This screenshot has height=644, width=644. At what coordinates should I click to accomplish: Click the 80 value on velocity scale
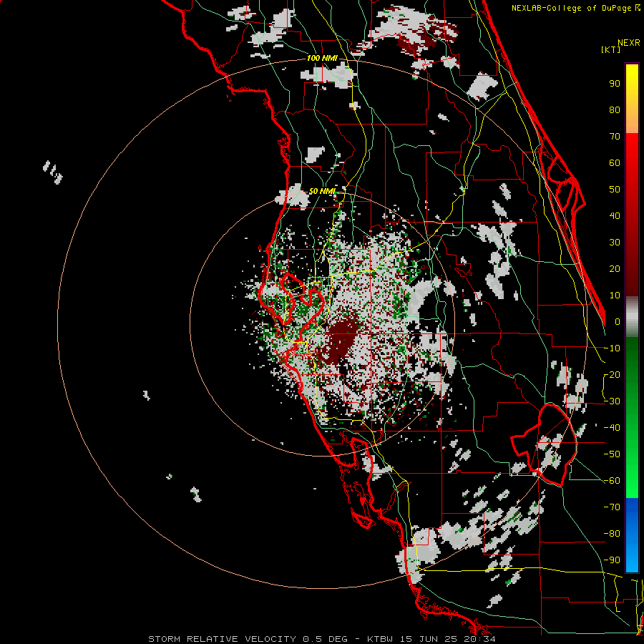[x=615, y=110]
